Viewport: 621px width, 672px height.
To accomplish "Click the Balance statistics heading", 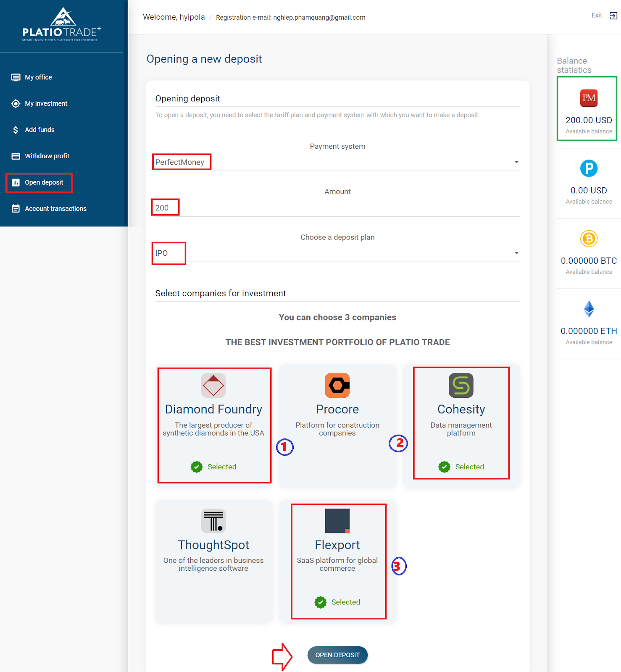I will coord(574,66).
